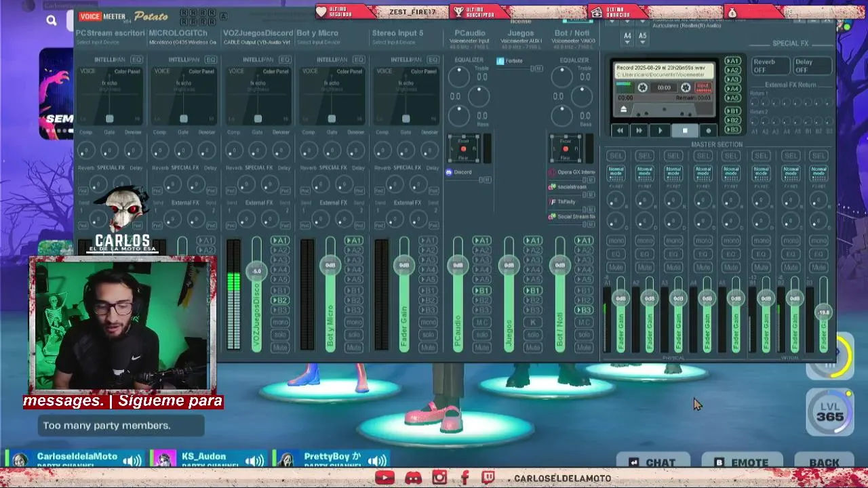The image size is (868, 488).
Task: Click PrettyBoy party member speaker icon
Action: coord(376,462)
